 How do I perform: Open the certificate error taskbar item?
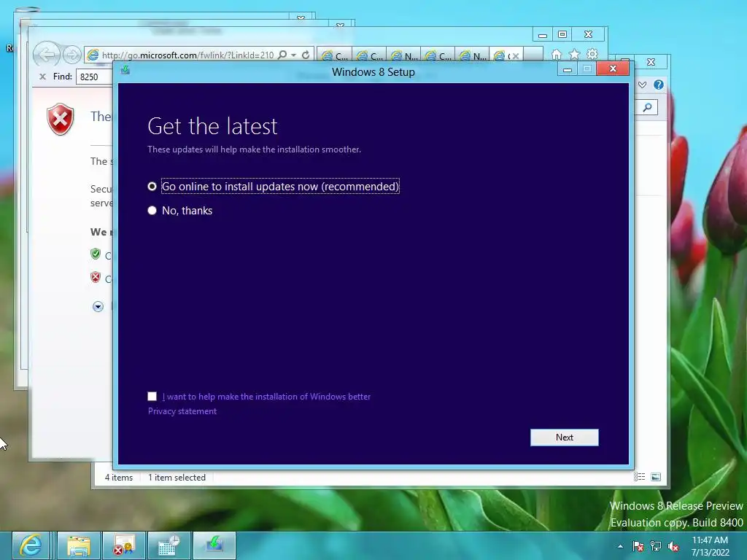click(x=124, y=545)
